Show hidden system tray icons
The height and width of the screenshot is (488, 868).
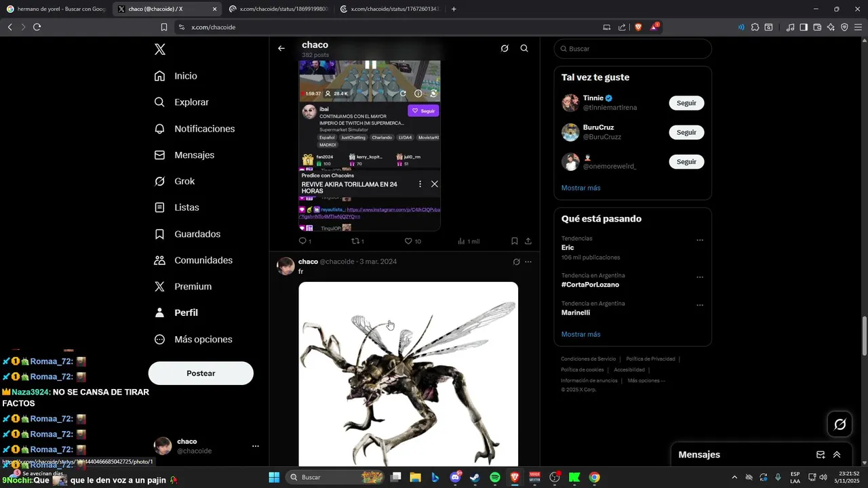point(734,477)
